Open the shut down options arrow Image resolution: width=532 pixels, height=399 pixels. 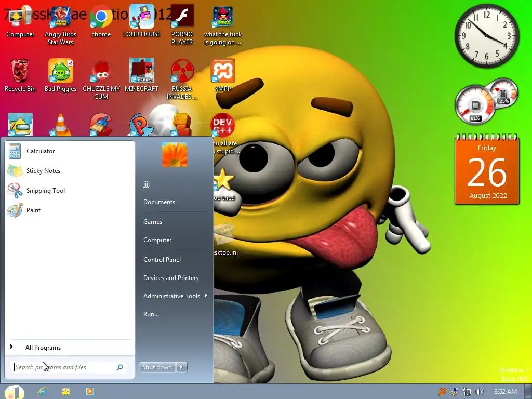181,367
